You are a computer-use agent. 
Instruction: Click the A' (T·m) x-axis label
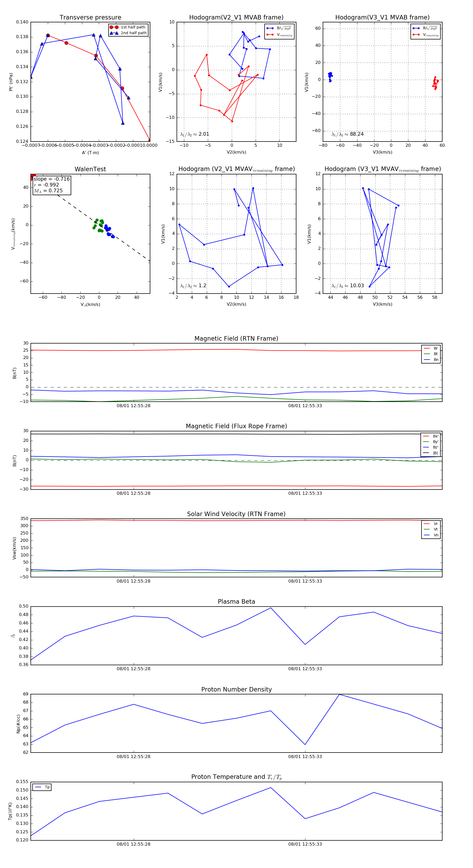click(90, 153)
